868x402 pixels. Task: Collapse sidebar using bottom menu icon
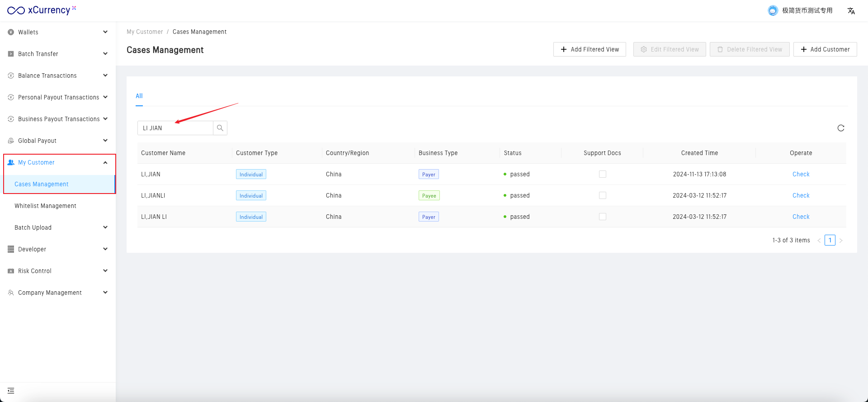pos(11,391)
